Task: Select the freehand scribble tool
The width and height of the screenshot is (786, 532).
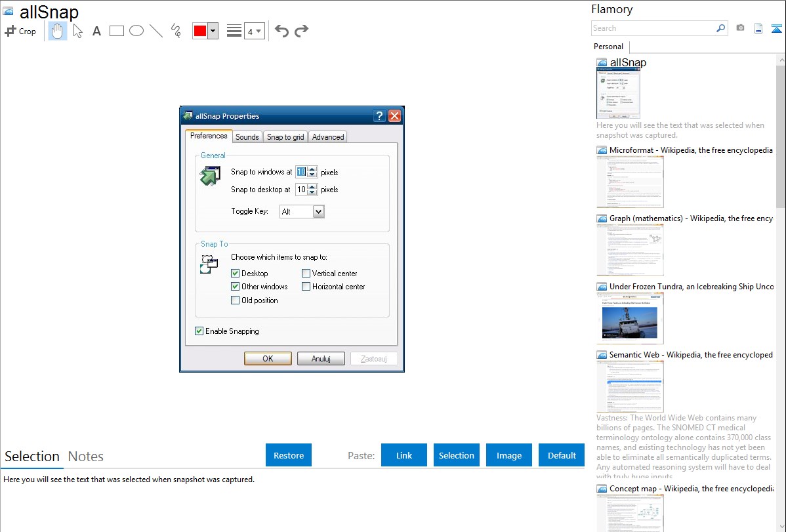Action: (176, 31)
